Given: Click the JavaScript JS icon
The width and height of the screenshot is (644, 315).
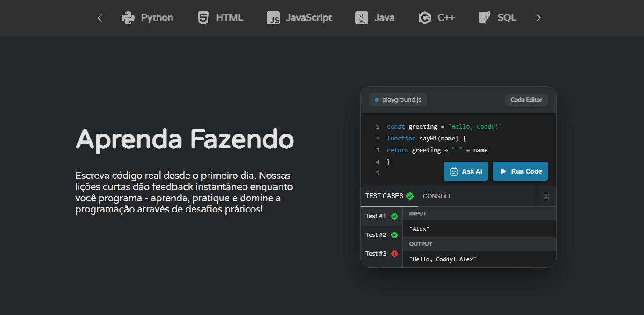Looking at the screenshot, I should [x=273, y=18].
